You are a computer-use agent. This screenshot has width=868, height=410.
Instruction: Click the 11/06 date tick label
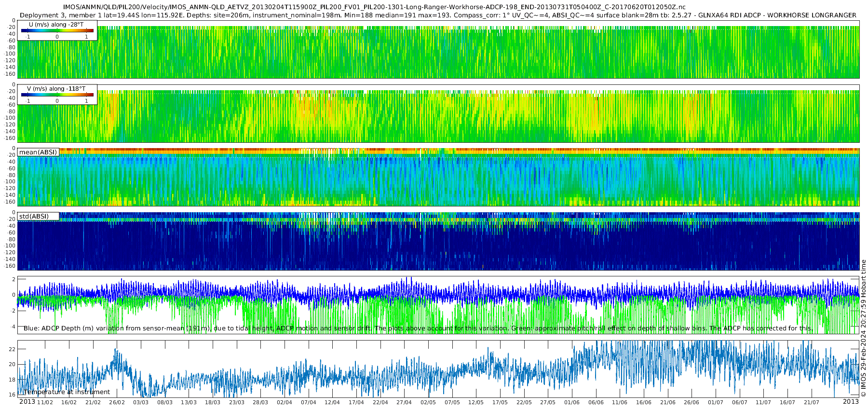tap(620, 402)
